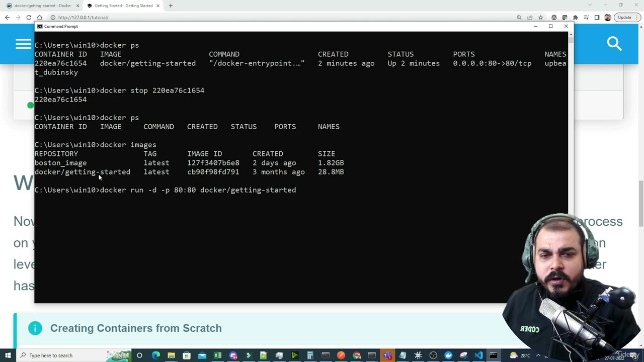
Task: Open Microsoft Teams from taskbar
Action: pos(387,355)
